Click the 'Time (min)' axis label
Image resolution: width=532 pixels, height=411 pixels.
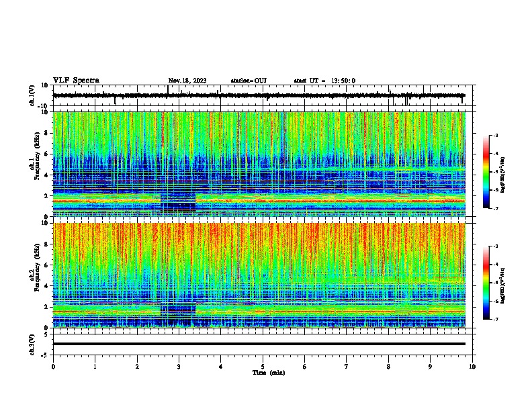[x=269, y=373]
